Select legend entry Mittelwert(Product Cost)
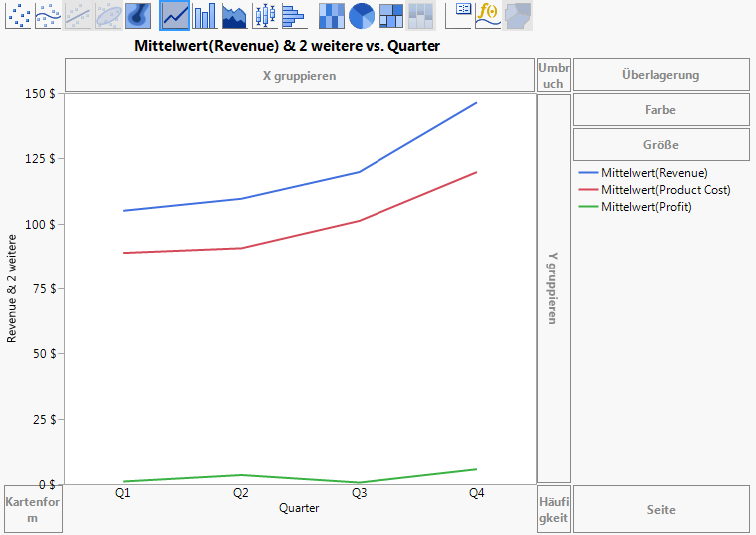 (666, 190)
